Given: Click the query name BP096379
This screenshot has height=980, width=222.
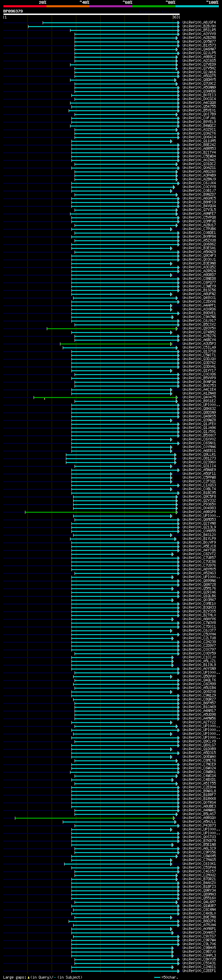Looking at the screenshot, I should point(13,11).
